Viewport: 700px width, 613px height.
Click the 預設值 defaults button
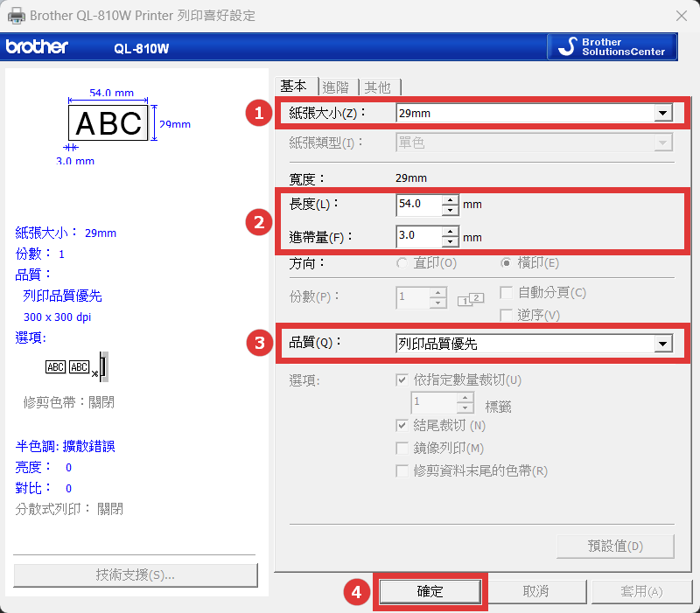615,546
